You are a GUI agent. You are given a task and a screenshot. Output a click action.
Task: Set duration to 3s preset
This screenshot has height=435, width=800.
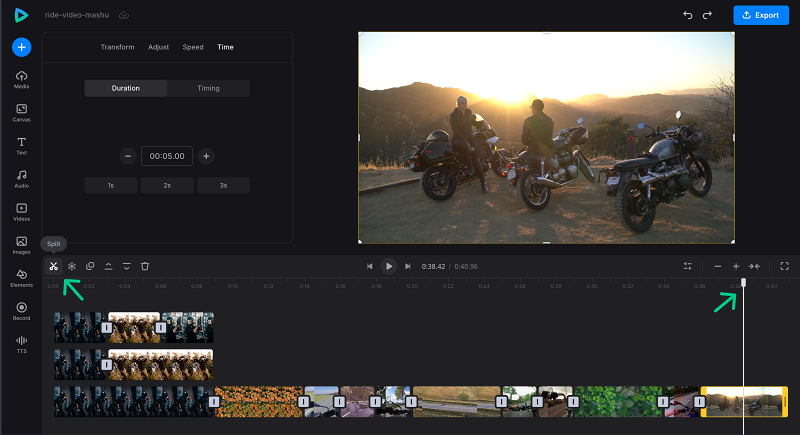tap(223, 186)
